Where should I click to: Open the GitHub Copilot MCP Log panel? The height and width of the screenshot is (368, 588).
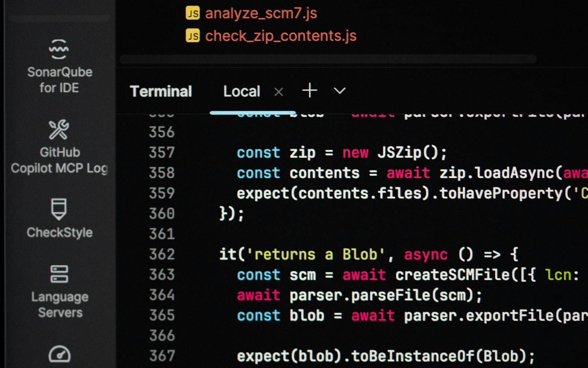coord(59,147)
